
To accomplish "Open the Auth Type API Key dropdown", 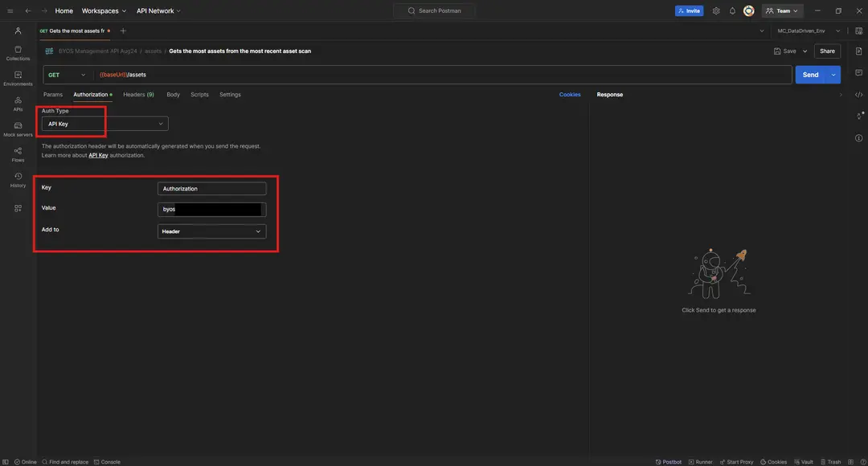I will [104, 124].
